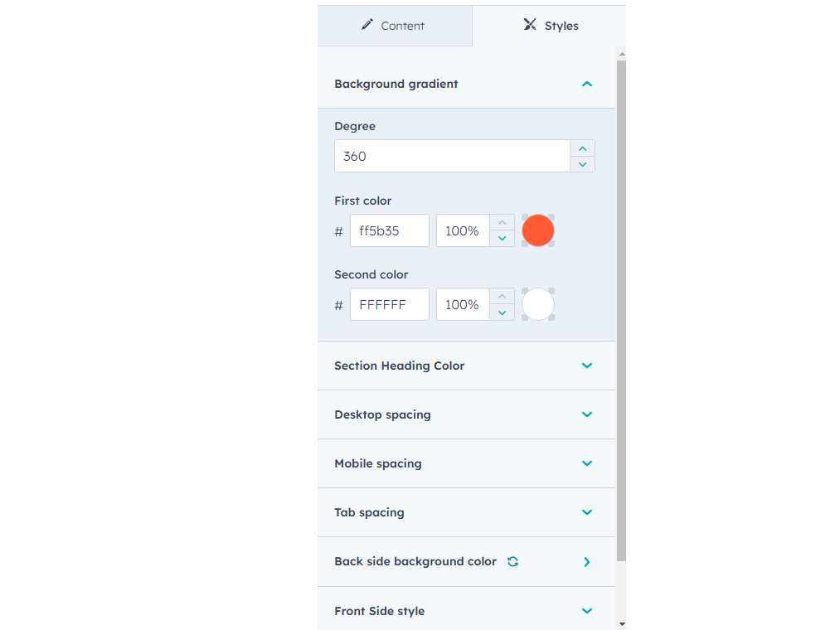840x630 pixels.
Task: Decrease Second color opacity with the down arrow
Action: (502, 313)
